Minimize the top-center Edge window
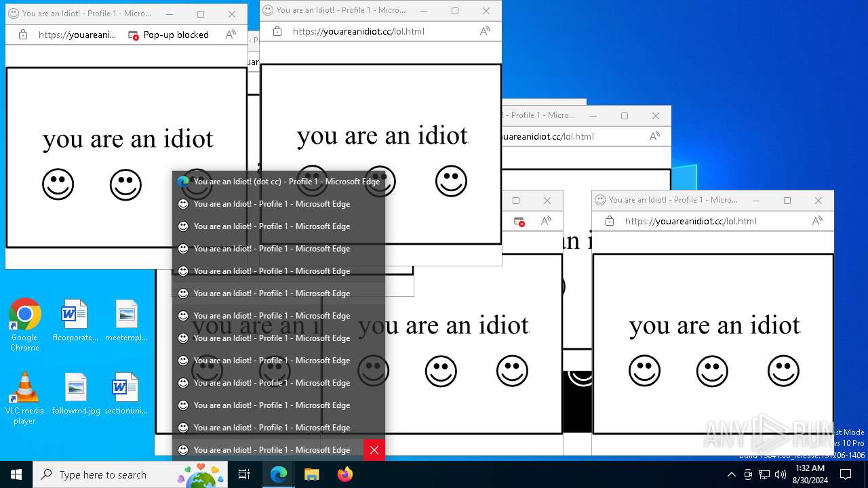 [424, 10]
